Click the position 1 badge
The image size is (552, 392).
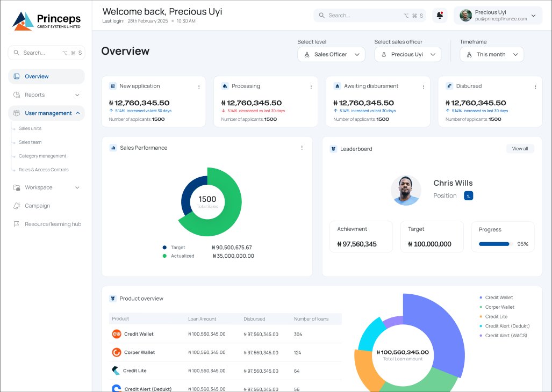pos(468,196)
